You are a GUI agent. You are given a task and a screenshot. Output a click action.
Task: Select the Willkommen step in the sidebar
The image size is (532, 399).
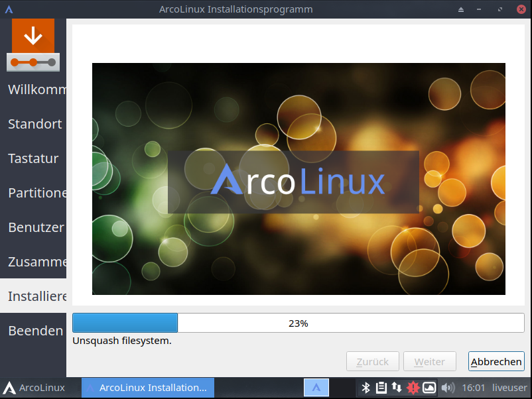[33, 89]
